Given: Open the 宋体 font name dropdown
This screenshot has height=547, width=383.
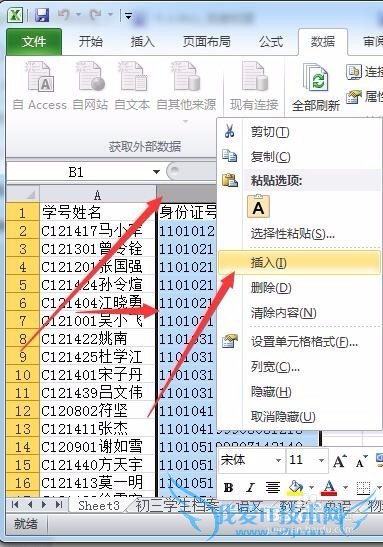Looking at the screenshot, I should tap(278, 460).
